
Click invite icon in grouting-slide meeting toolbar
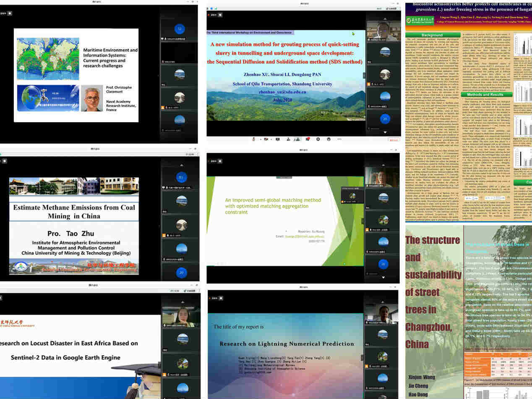coord(288,139)
